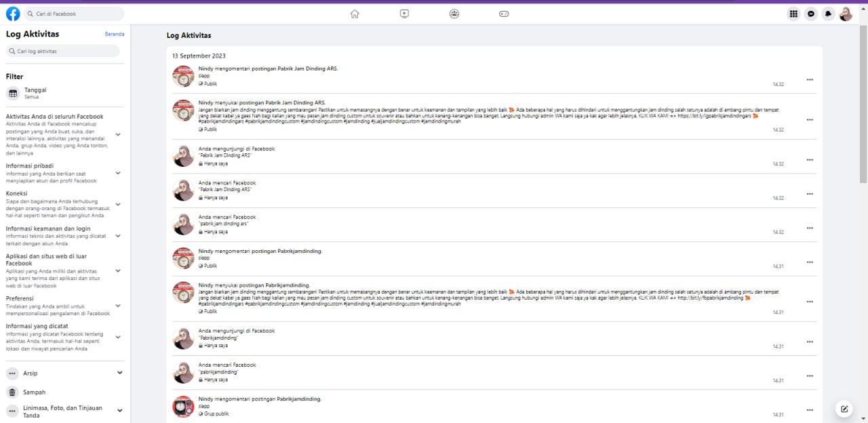The image size is (868, 423).
Task: Select Informasi pribadi heading
Action: click(x=30, y=165)
